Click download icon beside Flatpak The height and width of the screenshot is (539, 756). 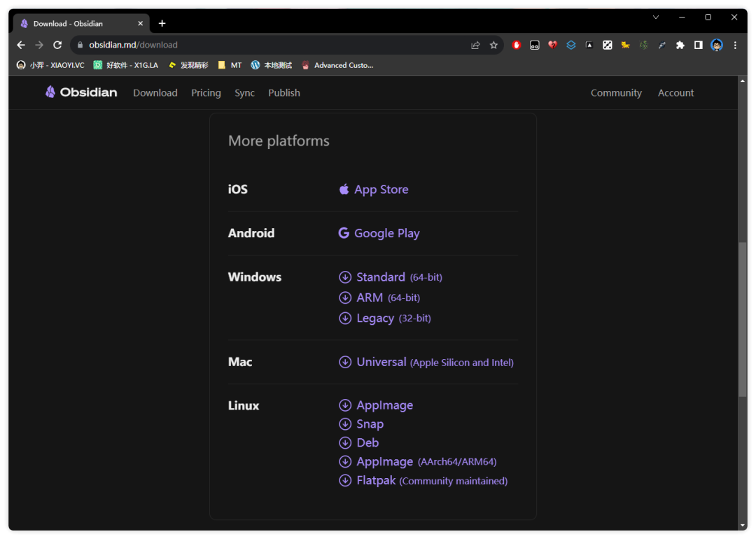[x=344, y=481]
